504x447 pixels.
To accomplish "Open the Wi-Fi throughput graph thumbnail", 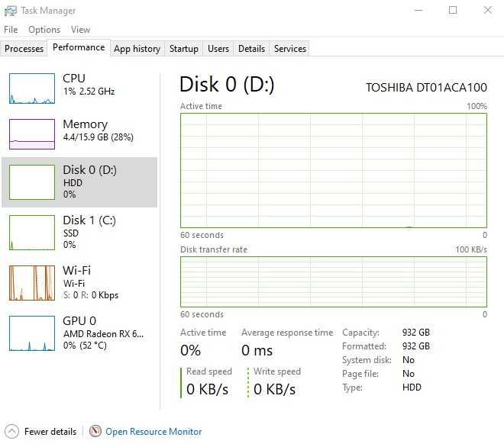I will tap(32, 282).
